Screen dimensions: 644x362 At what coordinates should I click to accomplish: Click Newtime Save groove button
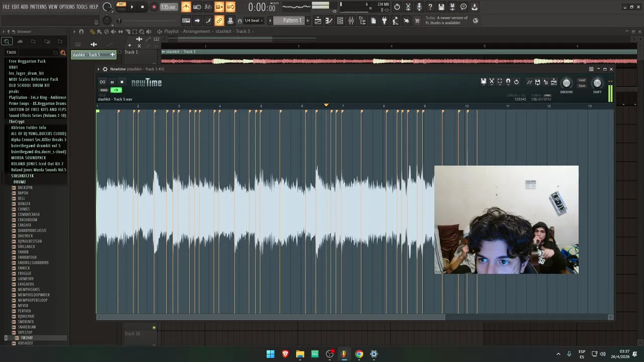pos(582,85)
